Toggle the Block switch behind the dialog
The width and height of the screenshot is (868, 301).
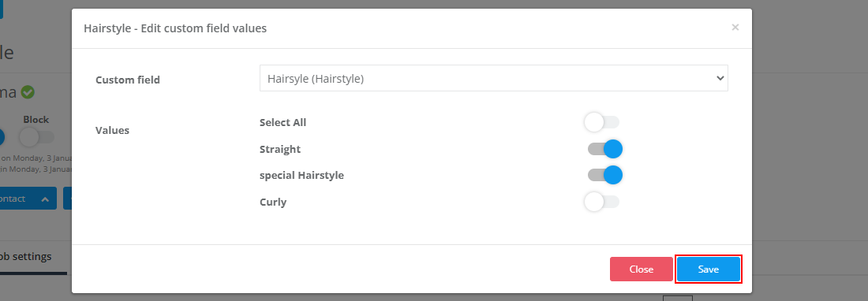click(36, 136)
